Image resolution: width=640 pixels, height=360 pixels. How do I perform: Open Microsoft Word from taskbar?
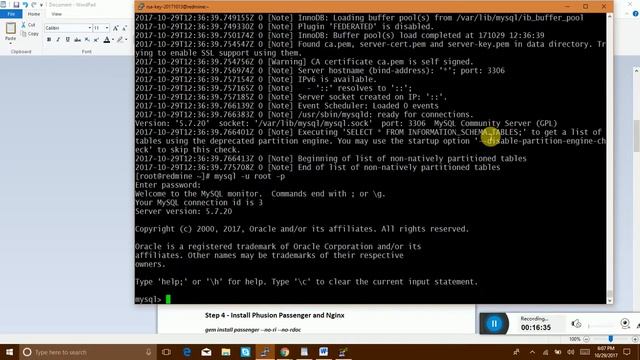[x=324, y=352]
